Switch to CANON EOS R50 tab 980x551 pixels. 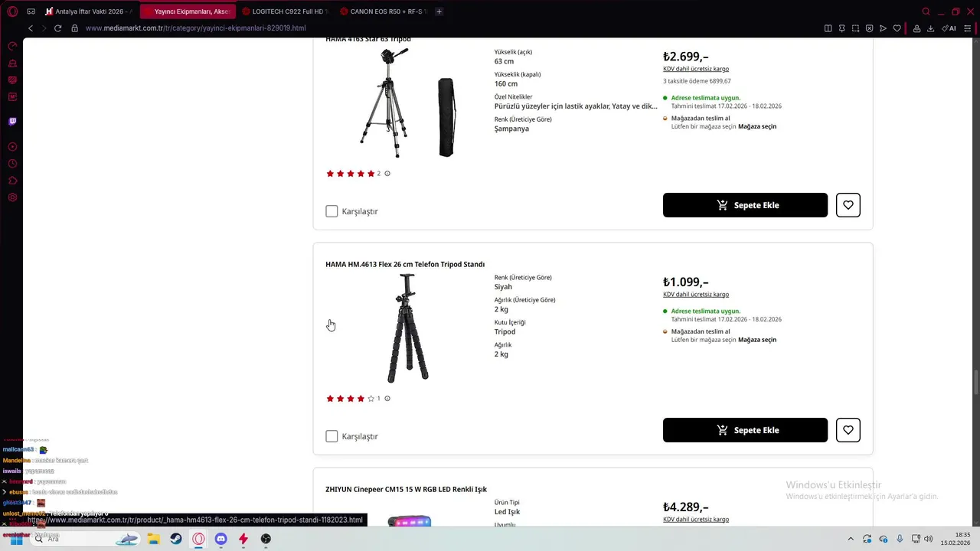(x=383, y=11)
